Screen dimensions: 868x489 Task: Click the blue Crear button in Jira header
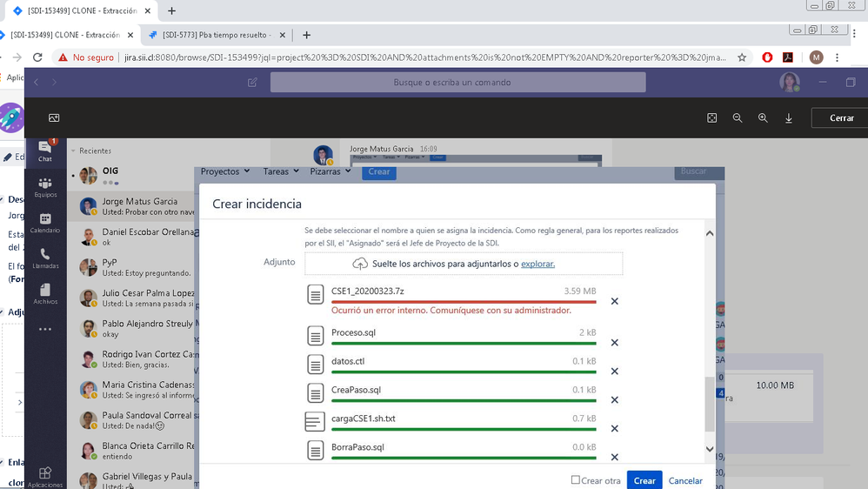pos(379,171)
